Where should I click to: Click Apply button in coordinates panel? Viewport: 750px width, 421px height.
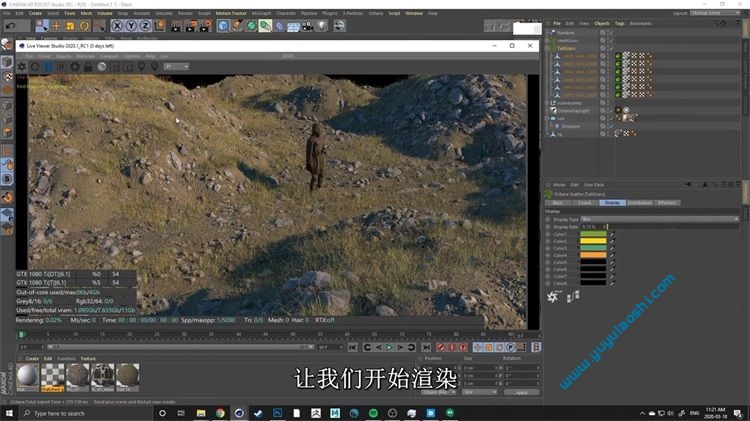tap(521, 393)
